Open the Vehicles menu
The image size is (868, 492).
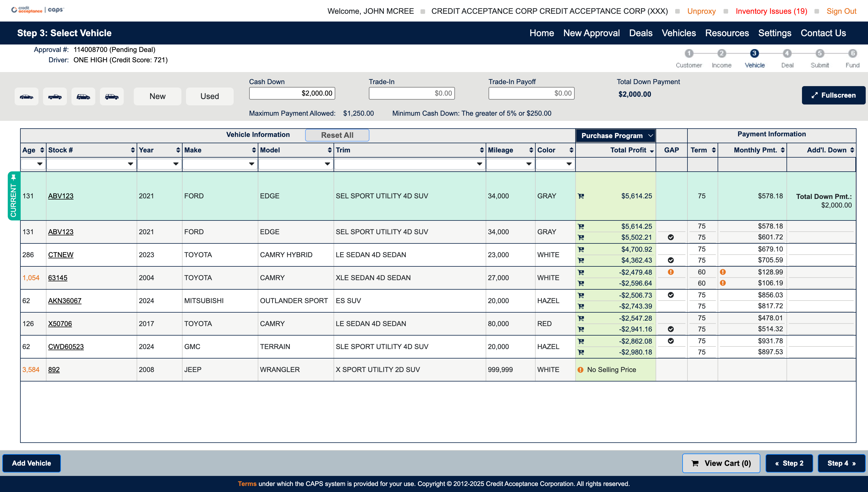(x=679, y=33)
